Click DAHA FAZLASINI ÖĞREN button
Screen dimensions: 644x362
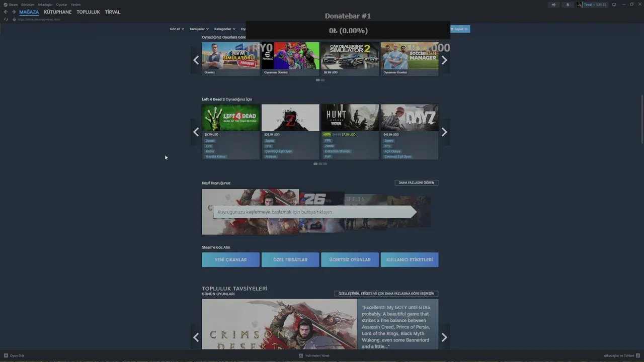pyautogui.click(x=417, y=183)
